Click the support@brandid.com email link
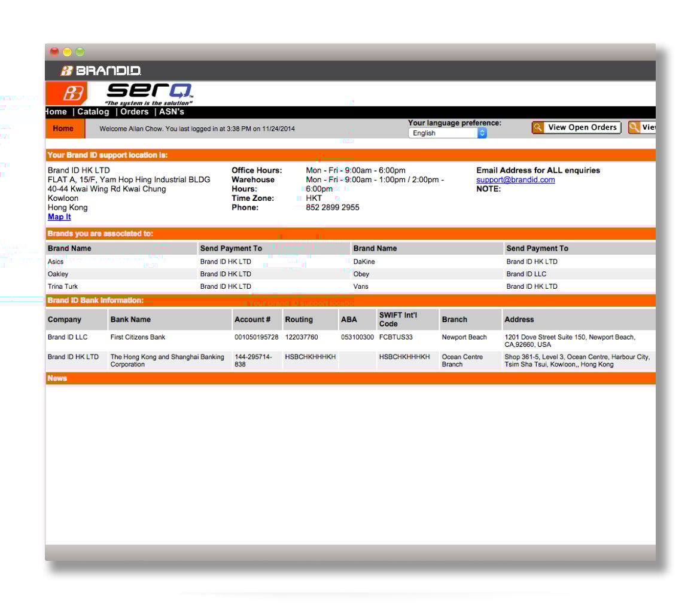 [x=516, y=180]
